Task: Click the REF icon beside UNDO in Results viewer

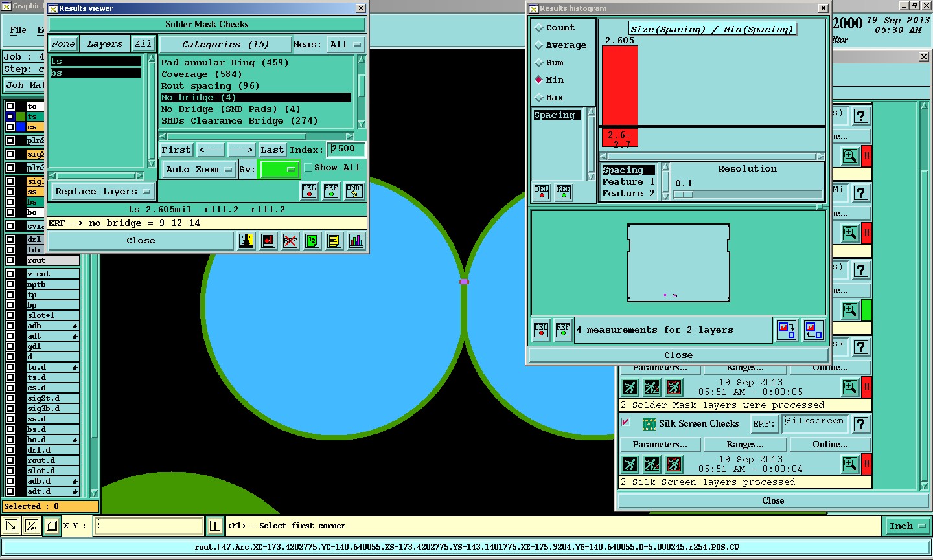Action: tap(331, 190)
